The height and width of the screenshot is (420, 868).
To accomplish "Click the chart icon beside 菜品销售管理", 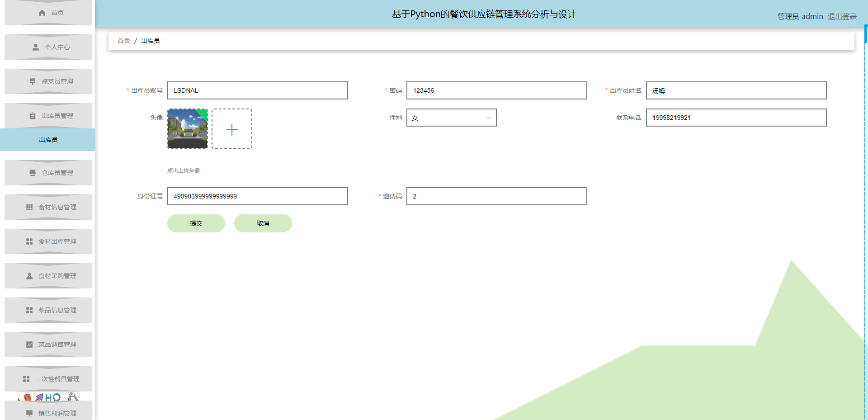I will pos(29,344).
